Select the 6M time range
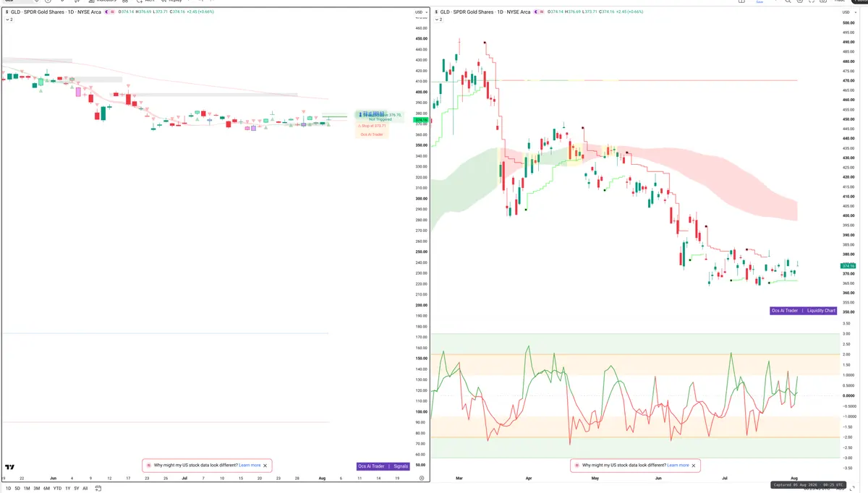The image size is (868, 493). coord(47,489)
